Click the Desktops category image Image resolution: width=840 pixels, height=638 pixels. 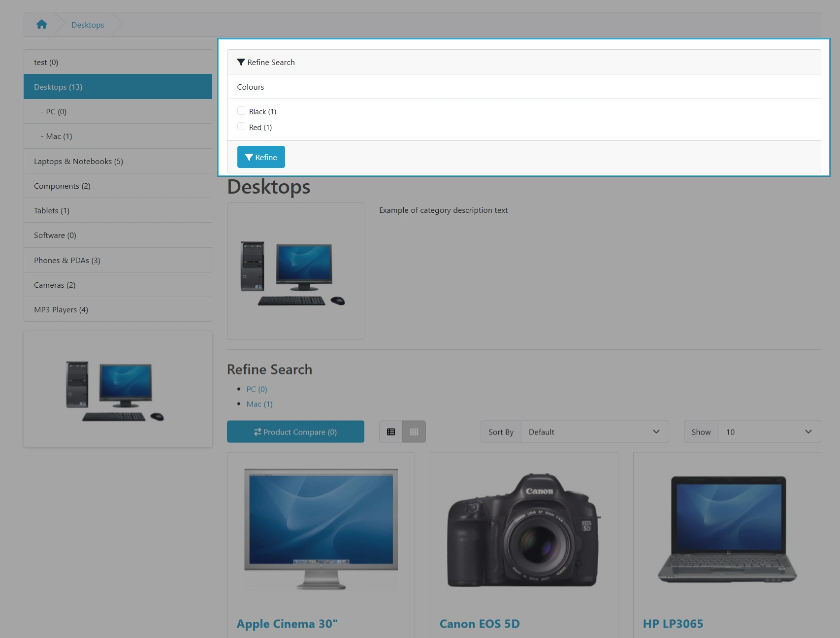[295, 271]
